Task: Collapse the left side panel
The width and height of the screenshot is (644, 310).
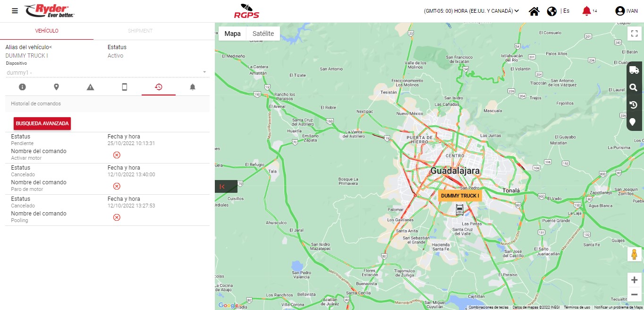Action: click(222, 187)
